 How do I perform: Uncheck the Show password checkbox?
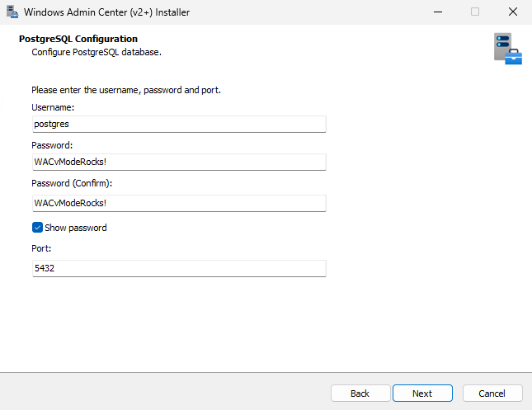[x=37, y=228]
